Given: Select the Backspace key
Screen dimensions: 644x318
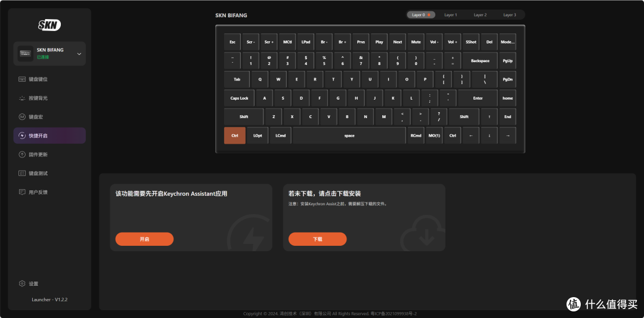Looking at the screenshot, I should [480, 61].
